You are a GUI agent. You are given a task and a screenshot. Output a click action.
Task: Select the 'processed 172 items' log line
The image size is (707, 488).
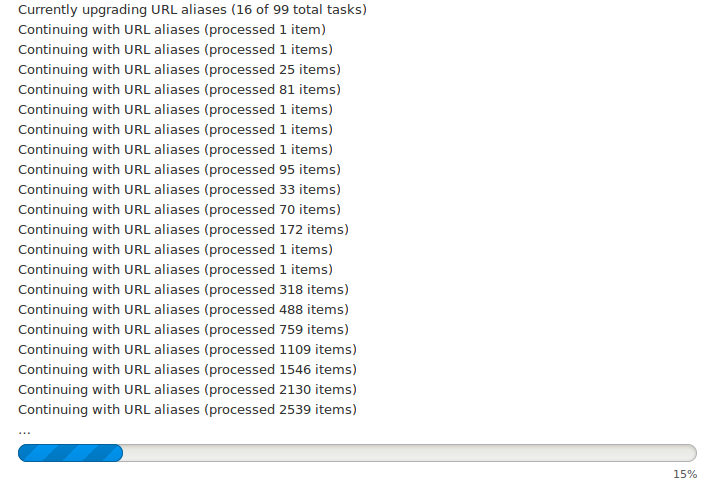183,230
